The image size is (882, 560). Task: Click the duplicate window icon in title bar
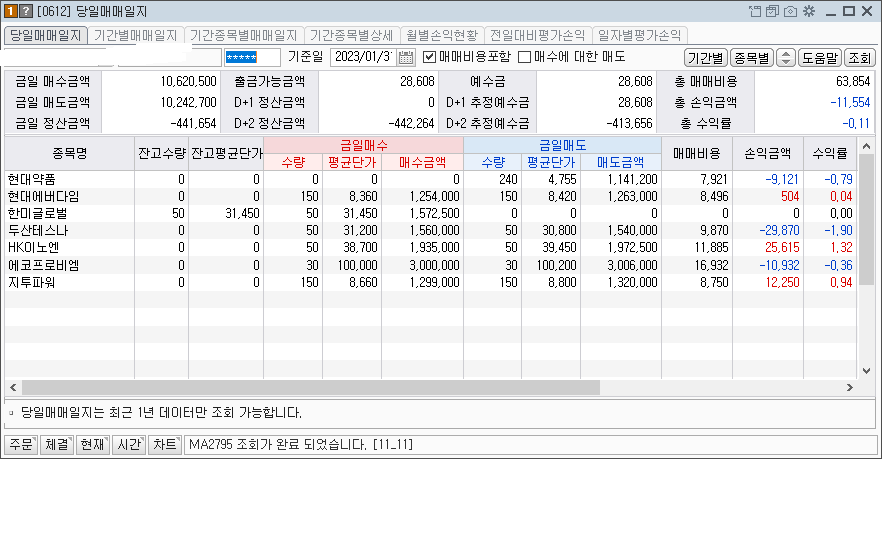(773, 12)
